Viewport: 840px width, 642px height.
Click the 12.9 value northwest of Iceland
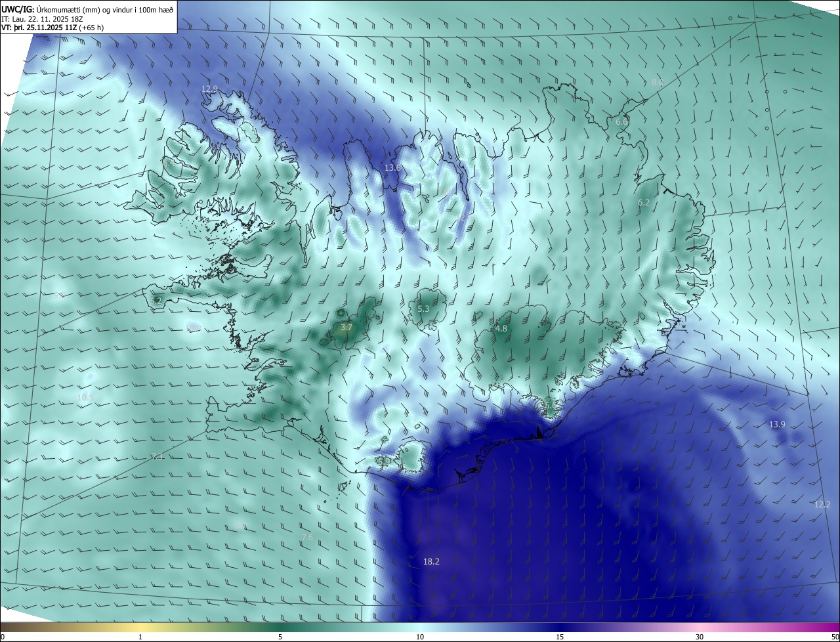pyautogui.click(x=209, y=89)
